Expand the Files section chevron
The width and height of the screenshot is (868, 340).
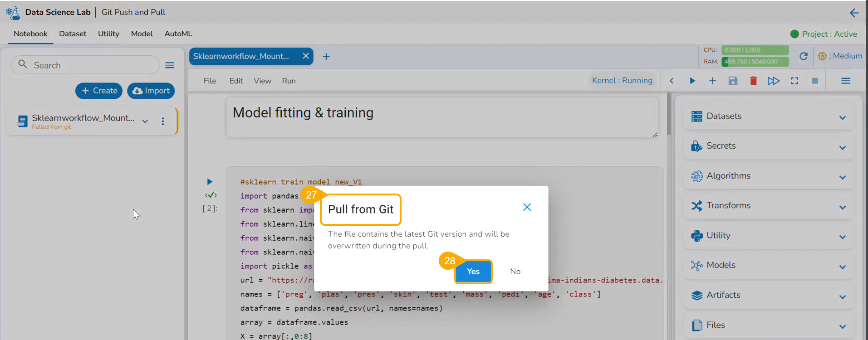click(843, 327)
